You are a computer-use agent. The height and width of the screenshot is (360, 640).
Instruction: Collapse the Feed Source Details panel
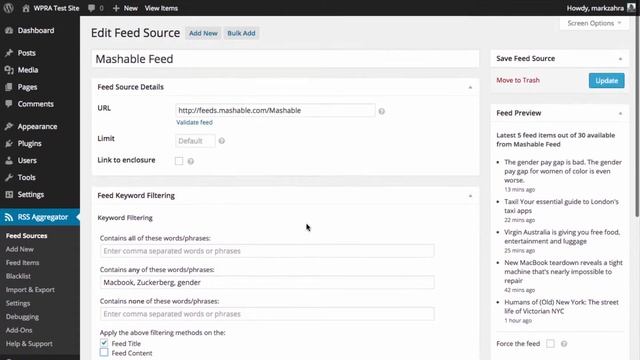click(x=470, y=87)
